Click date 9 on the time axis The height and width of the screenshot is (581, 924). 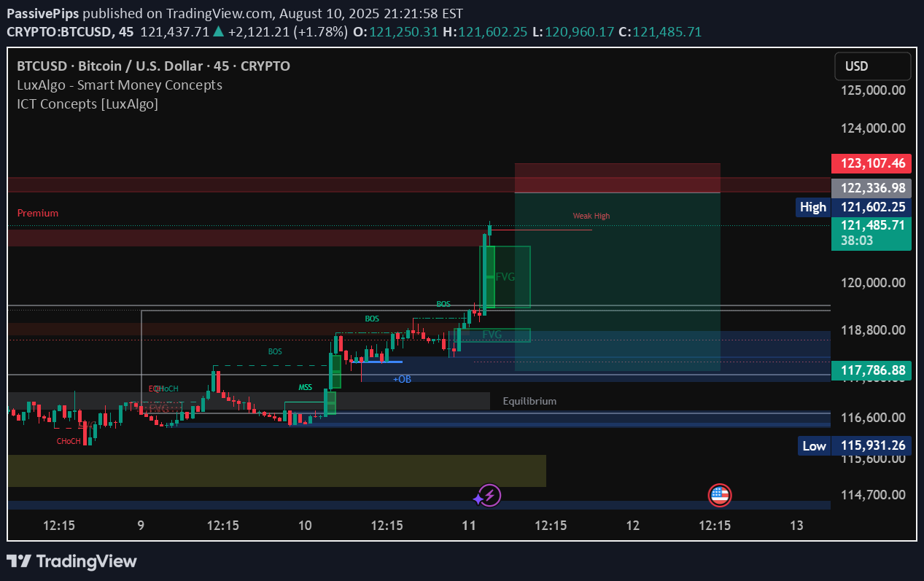point(141,525)
